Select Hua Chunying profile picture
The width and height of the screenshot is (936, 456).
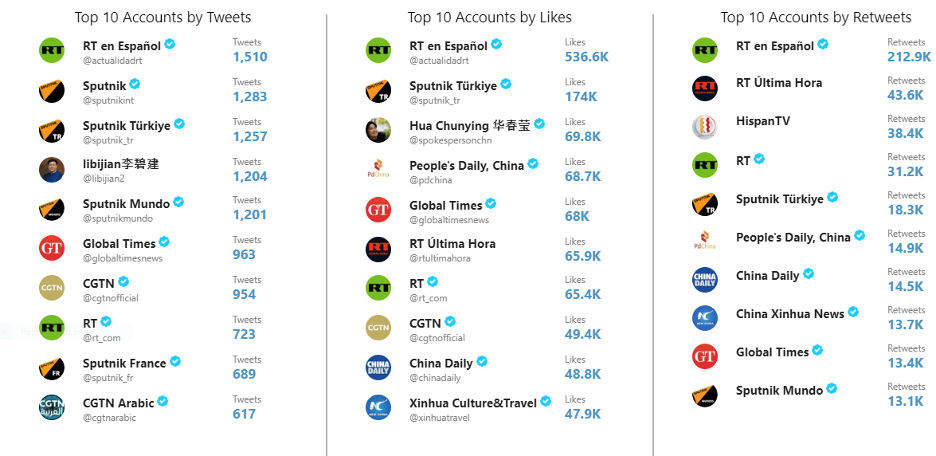click(x=378, y=130)
